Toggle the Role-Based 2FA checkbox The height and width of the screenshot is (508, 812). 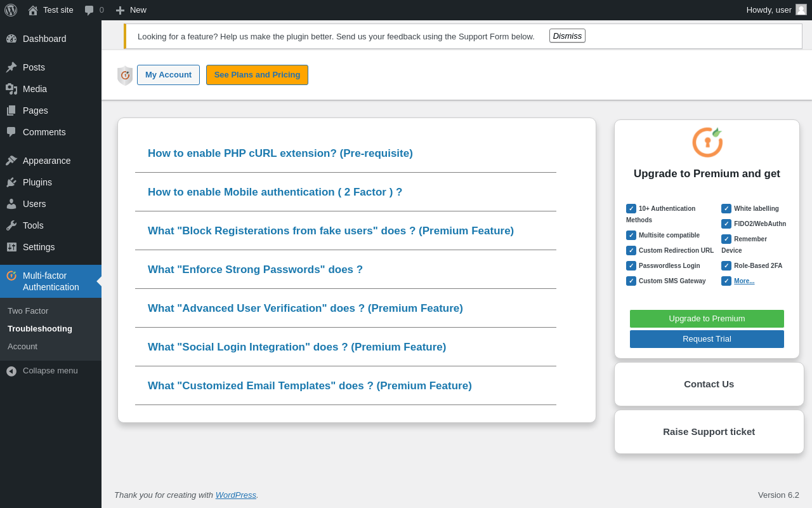click(726, 266)
